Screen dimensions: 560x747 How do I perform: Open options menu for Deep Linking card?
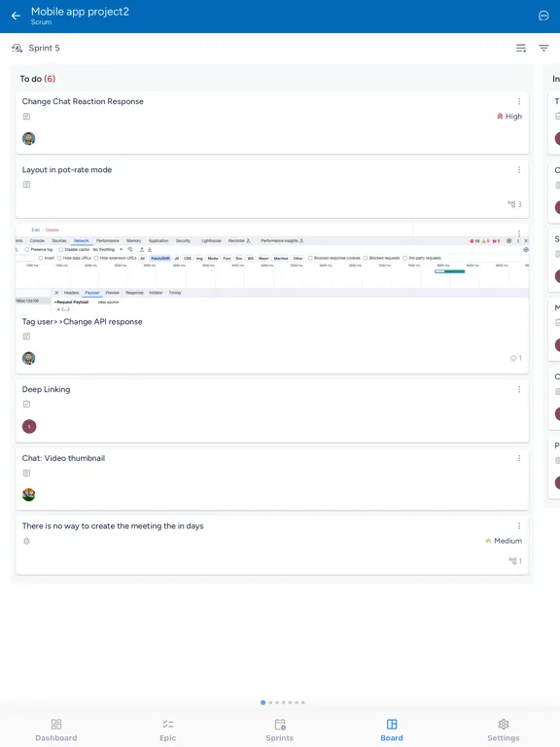(x=519, y=389)
